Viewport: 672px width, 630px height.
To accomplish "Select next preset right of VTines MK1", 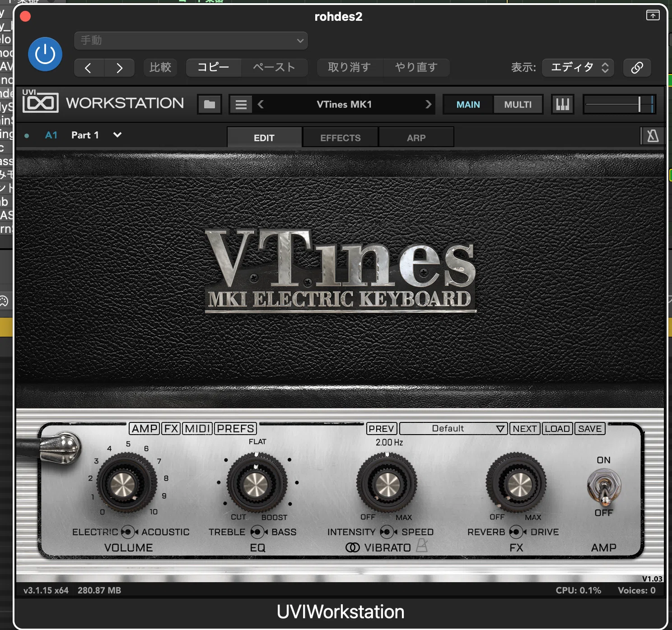I will [x=428, y=104].
